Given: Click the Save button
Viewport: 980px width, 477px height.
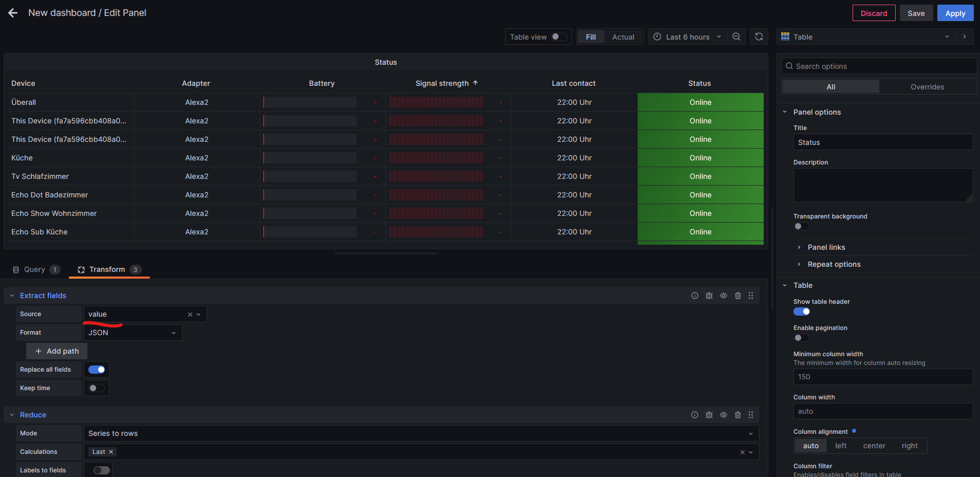Looking at the screenshot, I should coord(916,13).
